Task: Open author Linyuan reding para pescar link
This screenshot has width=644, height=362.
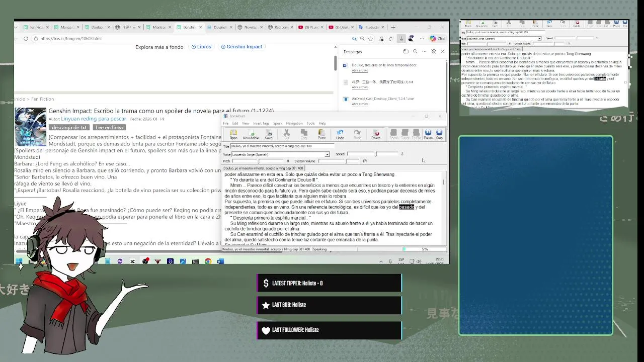Action: point(94,119)
